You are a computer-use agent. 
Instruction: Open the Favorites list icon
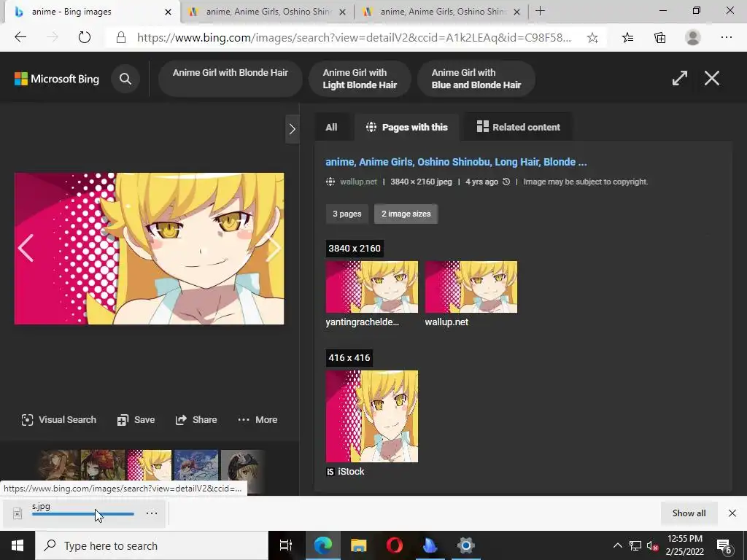[x=628, y=38]
